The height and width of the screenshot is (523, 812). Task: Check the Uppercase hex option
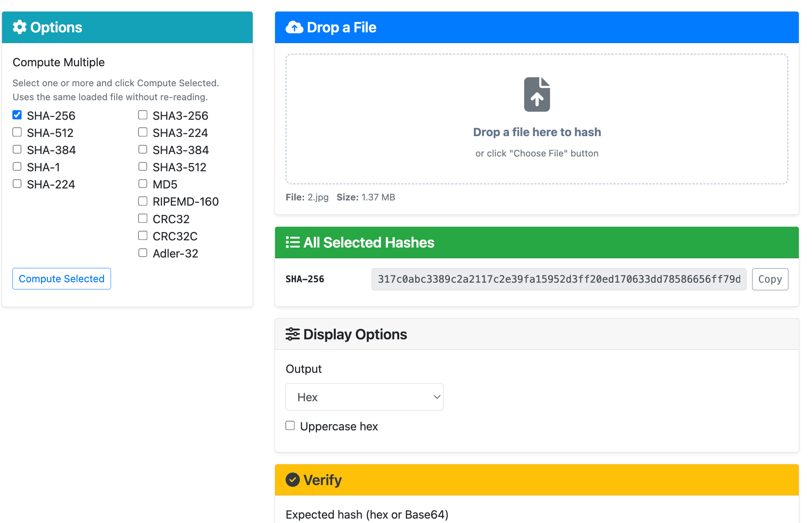coord(290,426)
